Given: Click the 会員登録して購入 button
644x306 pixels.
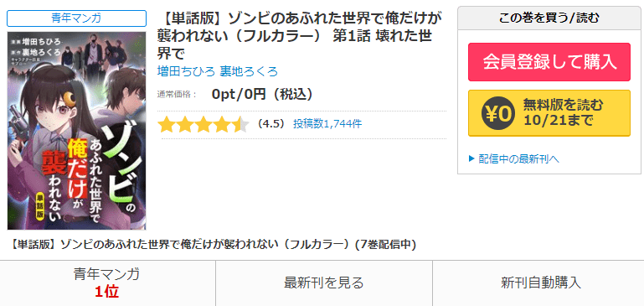Looking at the screenshot, I should tap(549, 62).
